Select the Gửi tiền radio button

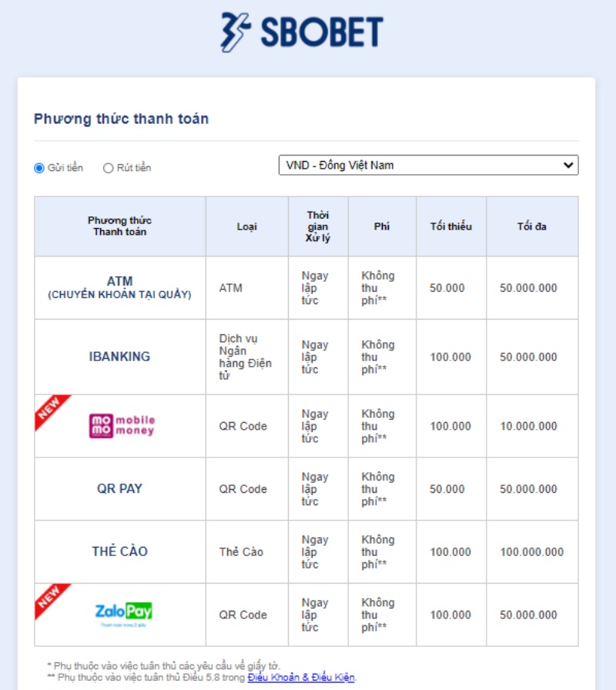(39, 168)
